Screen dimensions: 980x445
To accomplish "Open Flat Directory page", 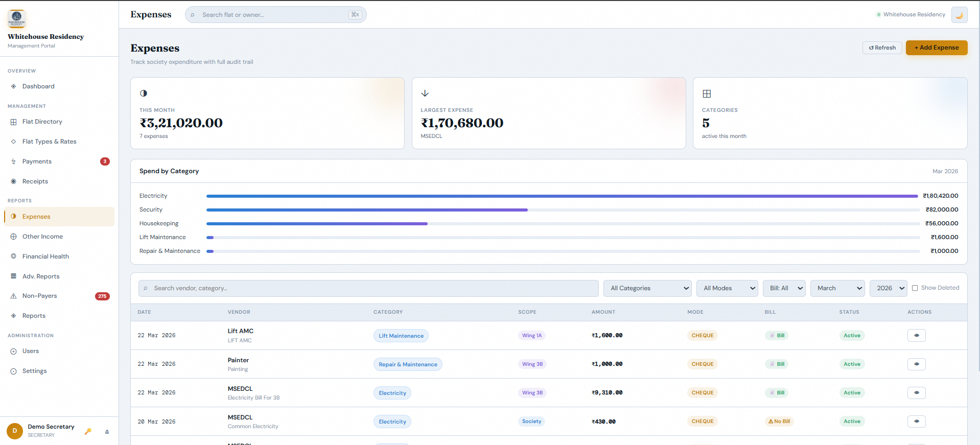I will [x=59, y=122].
